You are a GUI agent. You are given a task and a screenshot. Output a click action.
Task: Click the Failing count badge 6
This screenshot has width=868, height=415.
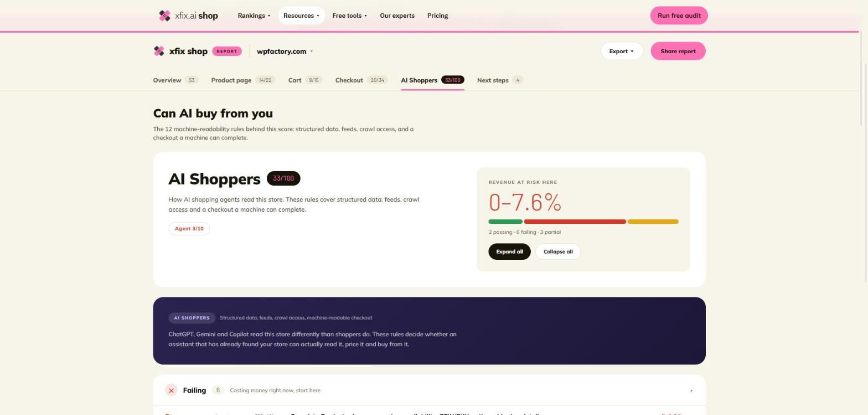coord(218,391)
